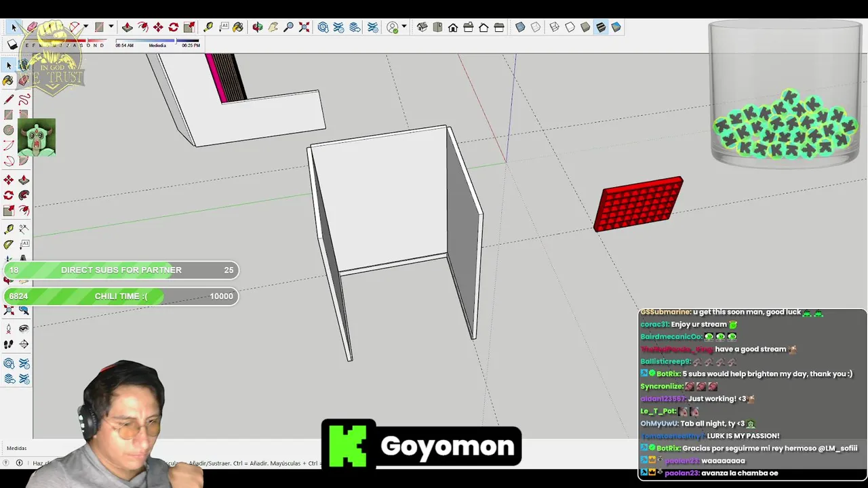
Task: Select the Rectangle shape tool in top toolbar
Action: click(x=100, y=27)
